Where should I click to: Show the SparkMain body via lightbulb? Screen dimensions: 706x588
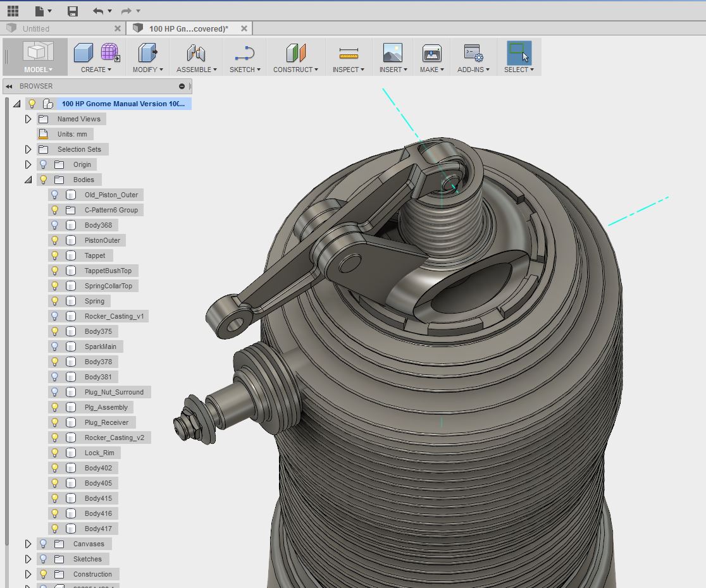(x=55, y=346)
